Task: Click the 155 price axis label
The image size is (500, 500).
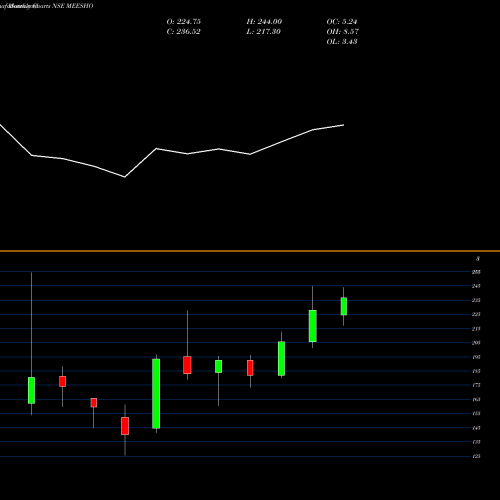Action: (476, 414)
